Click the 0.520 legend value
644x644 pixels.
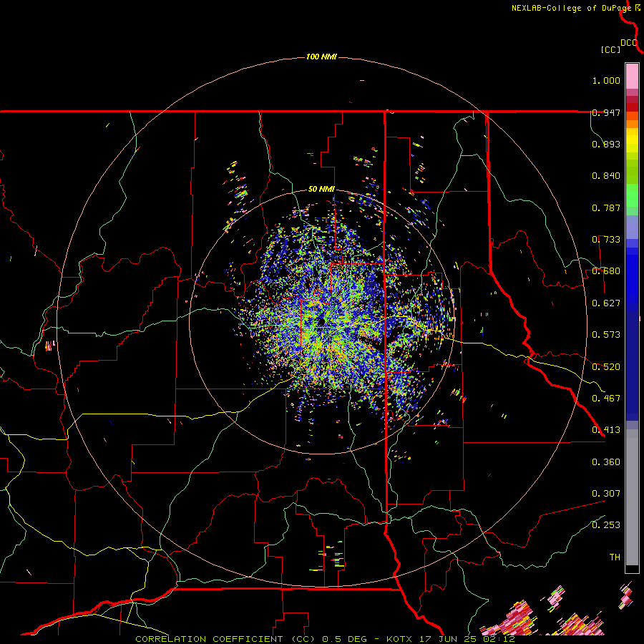pos(606,367)
